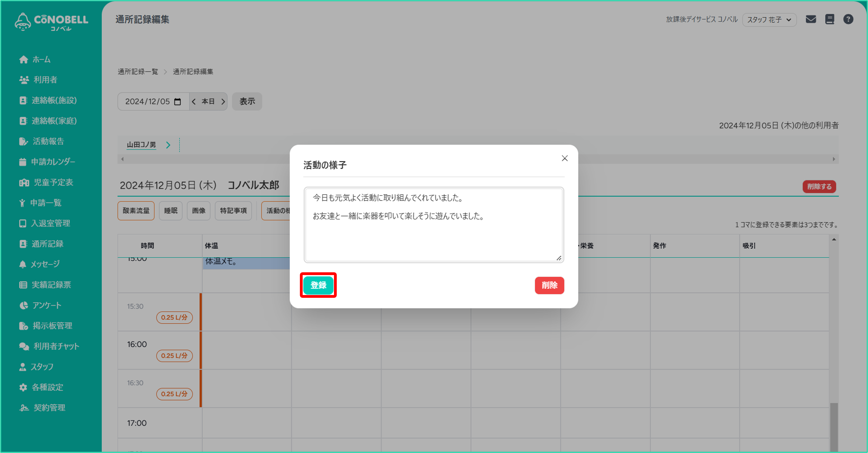Click the 申請一覧 icon in the sidebar
Image resolution: width=868 pixels, height=453 pixels.
point(22,203)
